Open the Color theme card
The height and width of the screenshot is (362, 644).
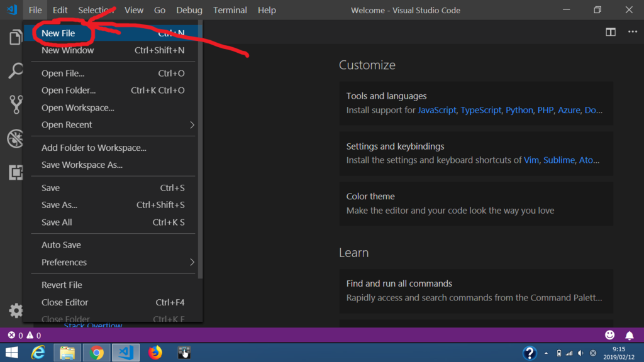pyautogui.click(x=476, y=204)
